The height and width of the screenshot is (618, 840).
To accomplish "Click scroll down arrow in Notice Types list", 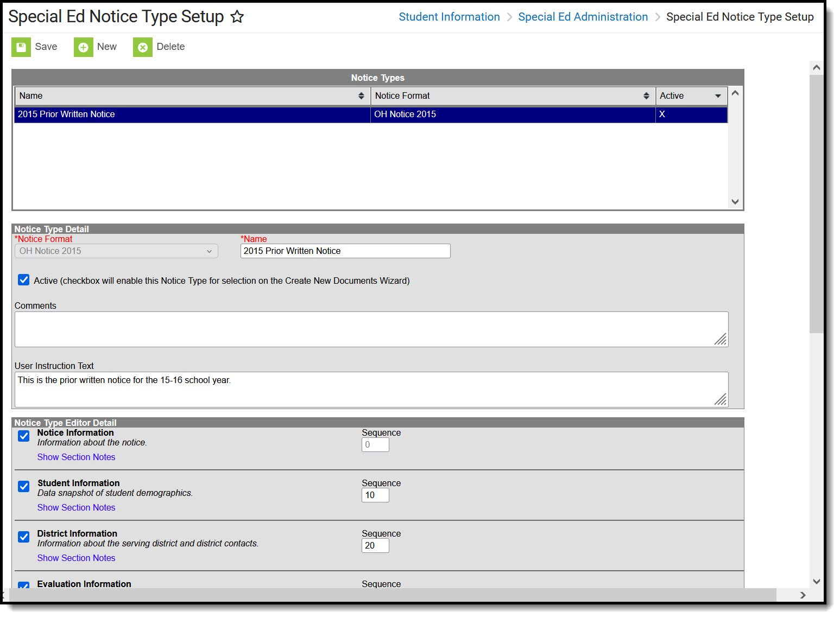I will click(x=735, y=201).
